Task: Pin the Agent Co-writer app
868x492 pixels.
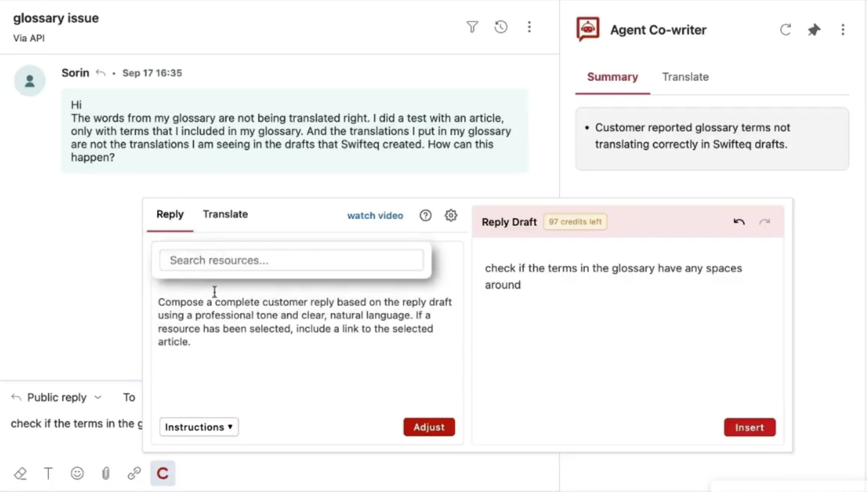Action: tap(814, 30)
